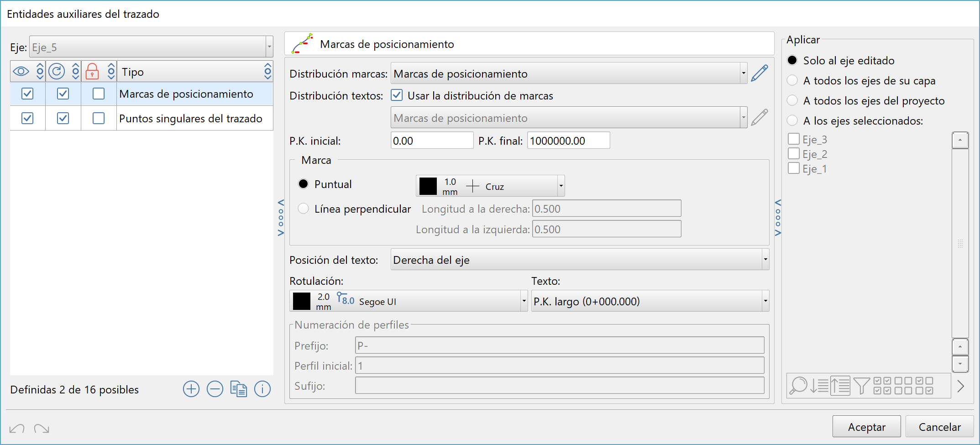980x445 pixels.
Task: Open the disabled text distribution dropdown
Action: (569, 118)
